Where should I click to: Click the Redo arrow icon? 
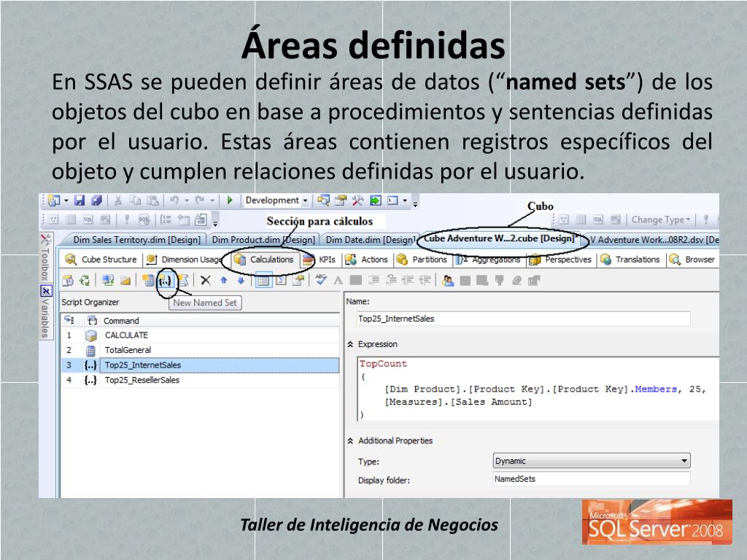[x=200, y=201]
